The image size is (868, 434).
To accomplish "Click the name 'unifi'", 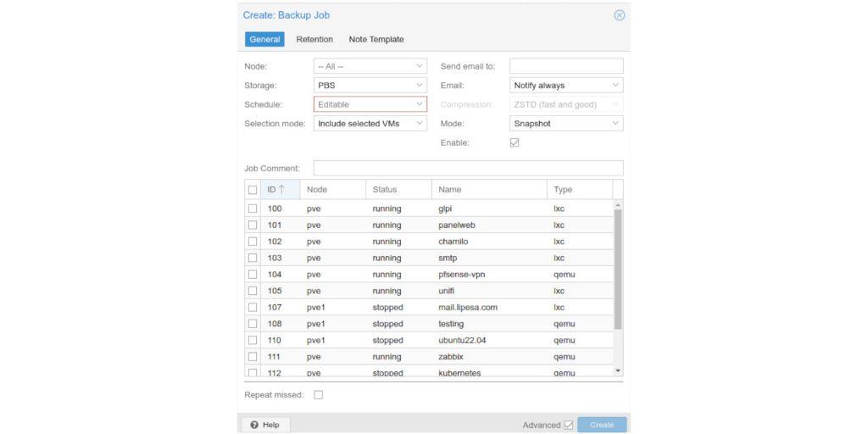I will tap(446, 291).
